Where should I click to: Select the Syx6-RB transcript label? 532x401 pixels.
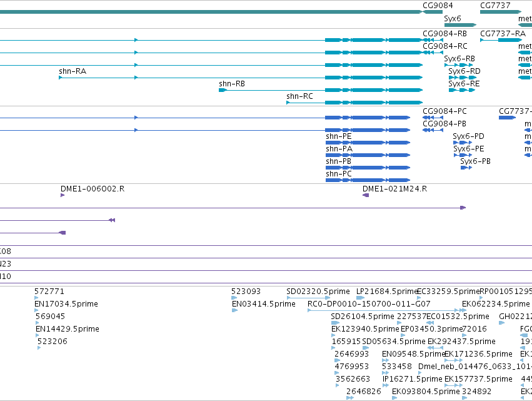pos(459,59)
